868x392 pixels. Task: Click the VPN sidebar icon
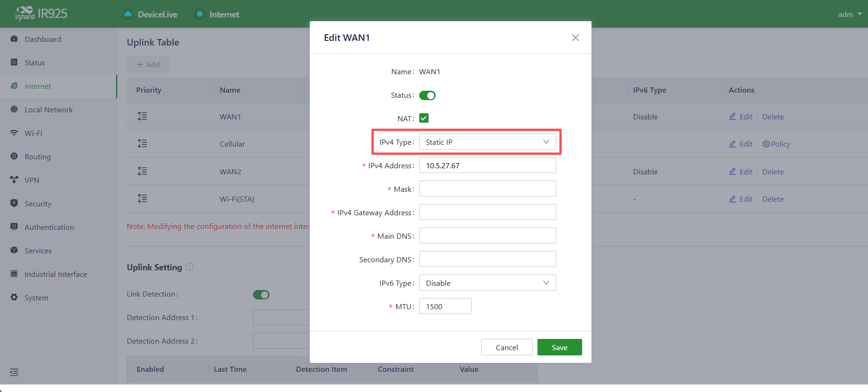coord(14,180)
